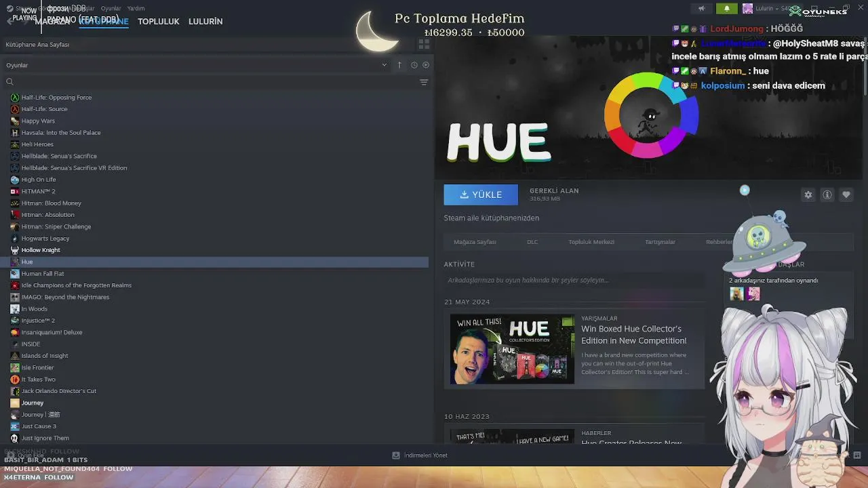868x488 pixels.
Task: Open advanced filter options icon
Action: [x=424, y=82]
